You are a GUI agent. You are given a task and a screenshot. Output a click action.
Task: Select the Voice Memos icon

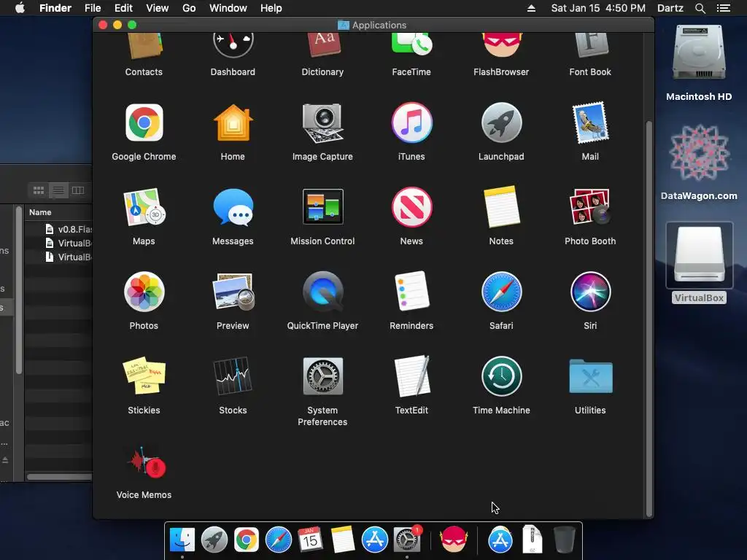tap(145, 462)
